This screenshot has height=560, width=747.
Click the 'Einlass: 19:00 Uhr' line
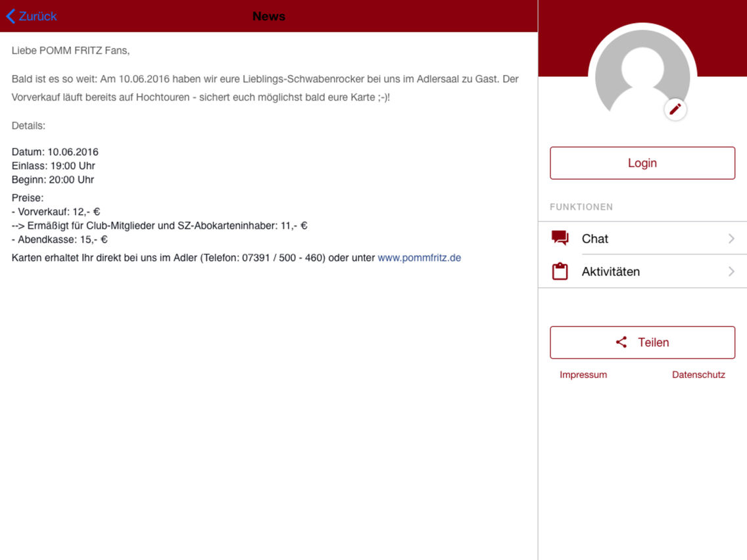[x=53, y=166]
